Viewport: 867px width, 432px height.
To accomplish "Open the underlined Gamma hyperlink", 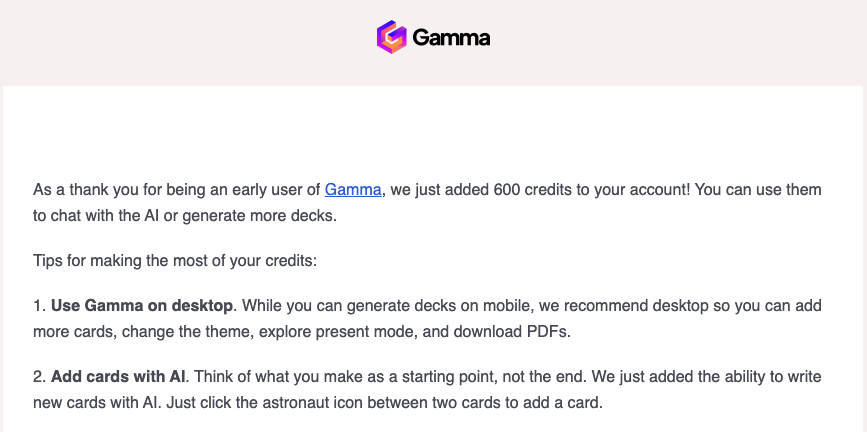I will pyautogui.click(x=353, y=190).
